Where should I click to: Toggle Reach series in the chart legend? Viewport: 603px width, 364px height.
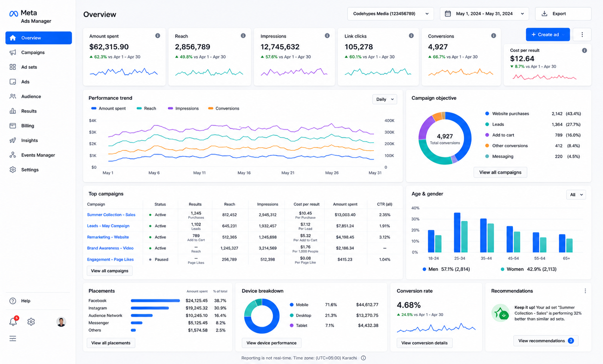[x=146, y=108]
